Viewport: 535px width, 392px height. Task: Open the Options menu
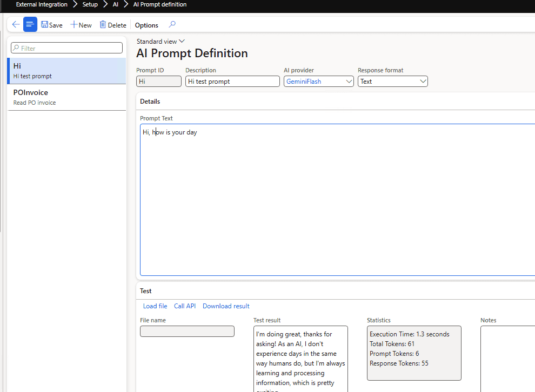146,25
